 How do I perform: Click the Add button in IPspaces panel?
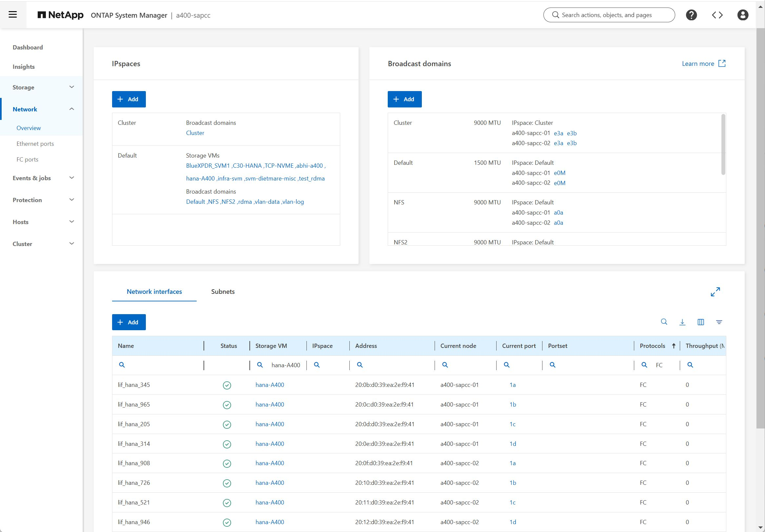[128, 99]
